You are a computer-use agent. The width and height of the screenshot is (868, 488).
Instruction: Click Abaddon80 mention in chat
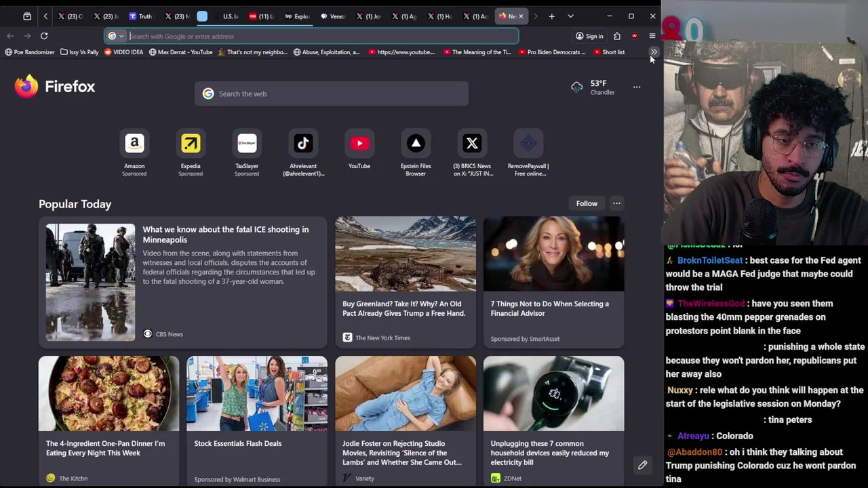point(694,452)
